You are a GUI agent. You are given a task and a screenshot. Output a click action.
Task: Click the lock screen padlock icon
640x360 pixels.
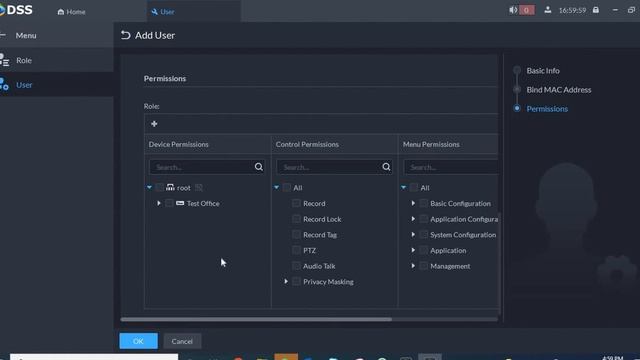click(596, 10)
